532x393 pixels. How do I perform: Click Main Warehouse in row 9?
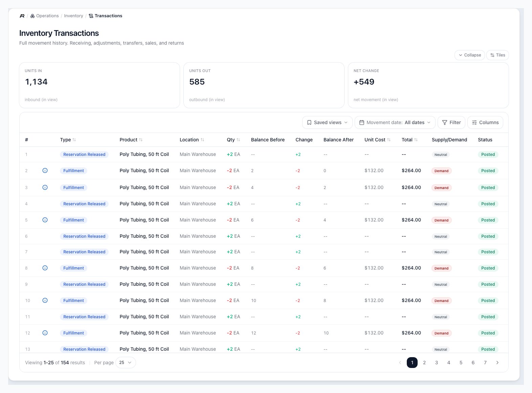coord(198,284)
